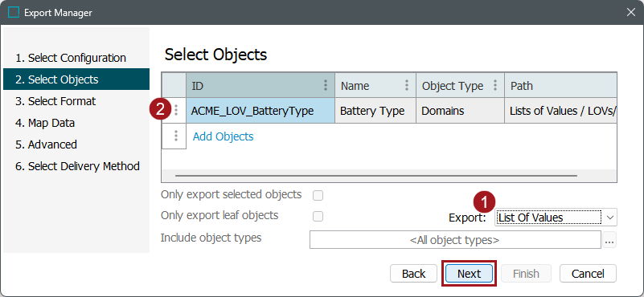
Task: Open row menu beside Add Objects
Action: (176, 136)
